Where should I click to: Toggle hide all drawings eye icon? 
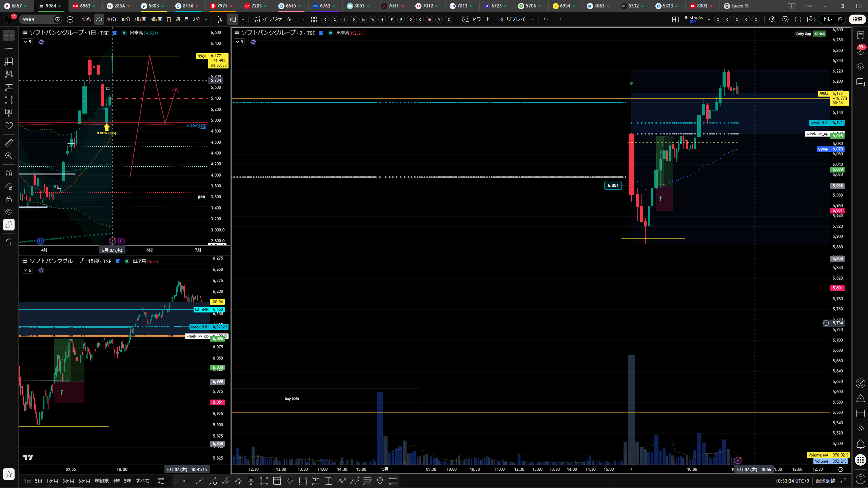tap(9, 212)
